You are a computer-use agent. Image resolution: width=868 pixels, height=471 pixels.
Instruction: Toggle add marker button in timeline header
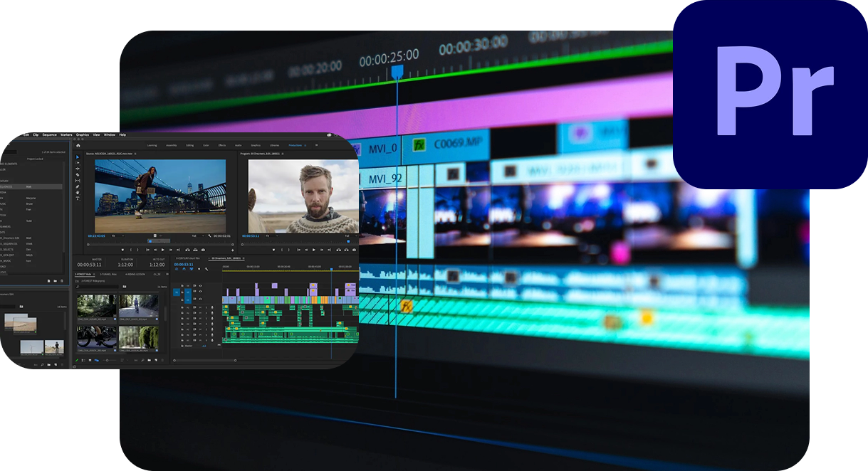pos(199,269)
